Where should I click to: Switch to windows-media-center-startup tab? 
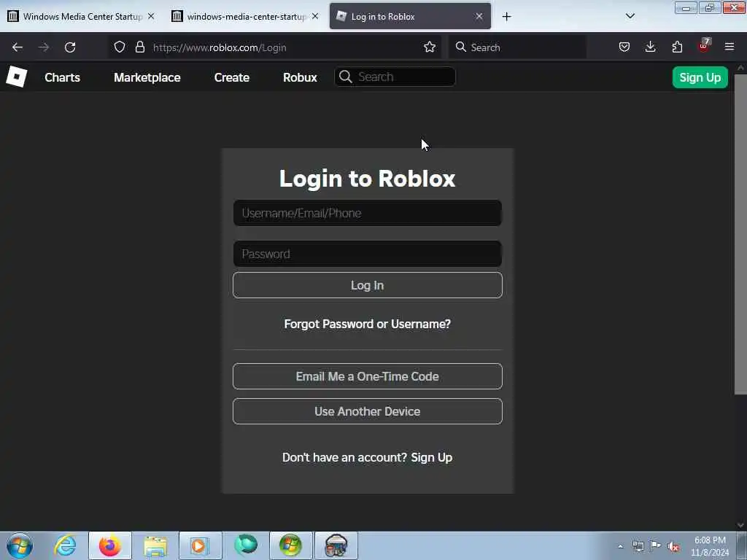245,16
